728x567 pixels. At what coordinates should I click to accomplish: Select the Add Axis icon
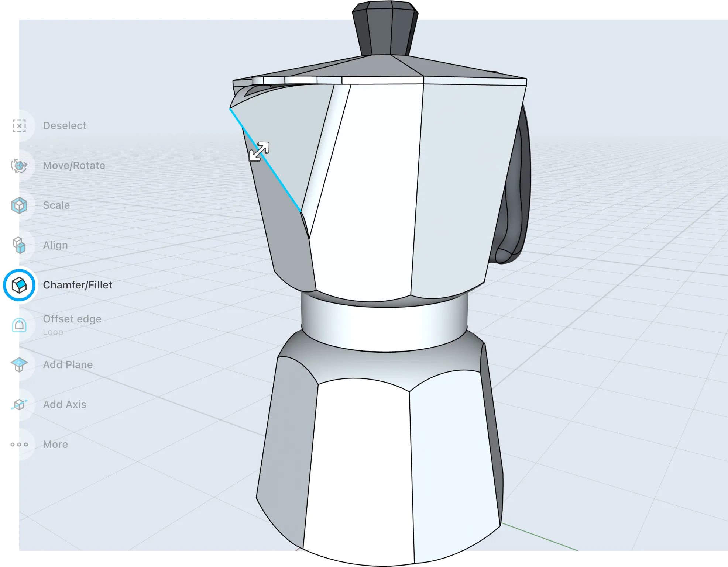19,405
